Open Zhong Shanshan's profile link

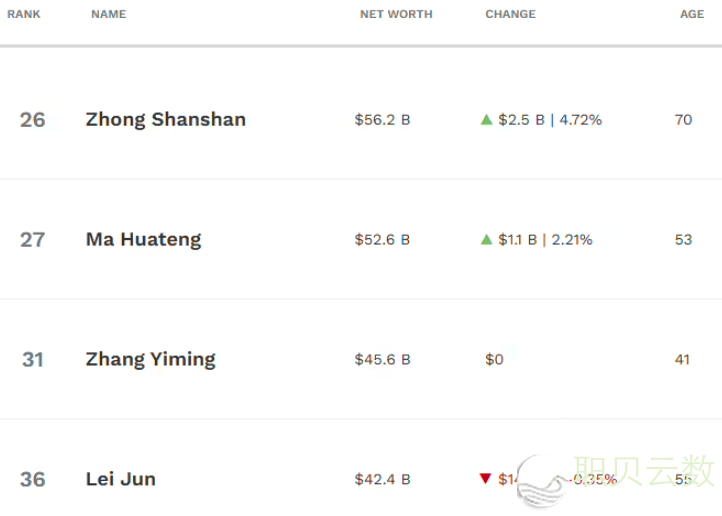pos(166,120)
